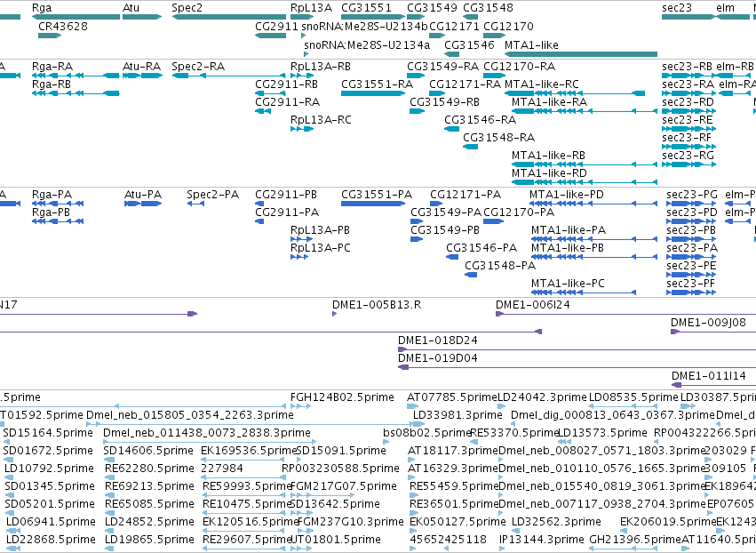Select the Atu gene label
This screenshot has width=756, height=553.
pyautogui.click(x=131, y=8)
